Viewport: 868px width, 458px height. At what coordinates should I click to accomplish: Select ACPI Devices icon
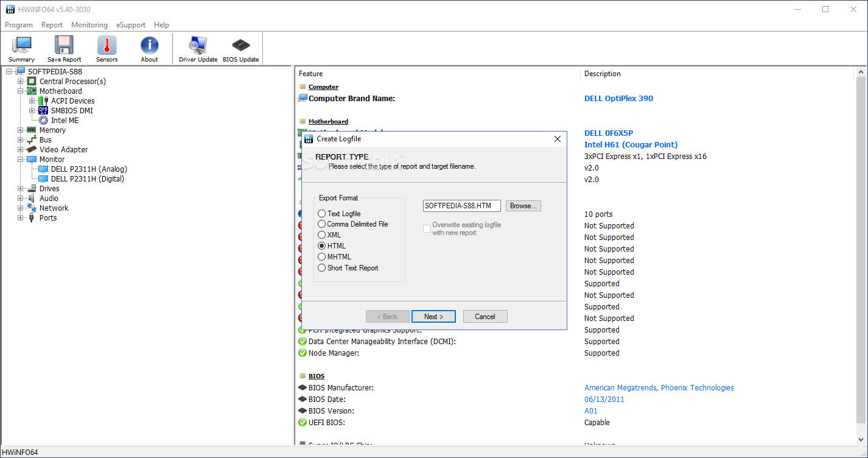43,100
